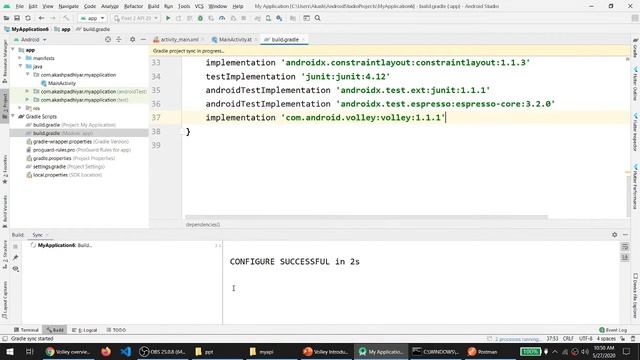Open the AVD Manager toolbar icon
Image resolution: width=640 pixels, height=360 pixels.
click(268, 18)
